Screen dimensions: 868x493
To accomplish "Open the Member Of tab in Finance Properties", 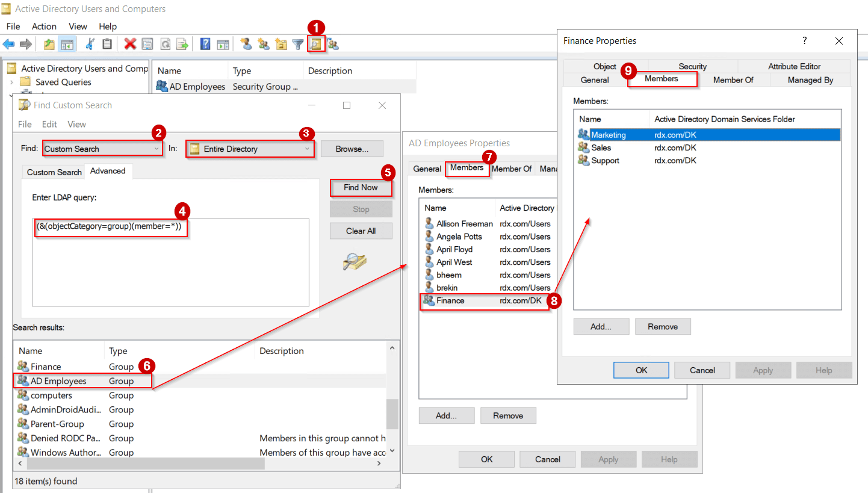I will click(733, 79).
